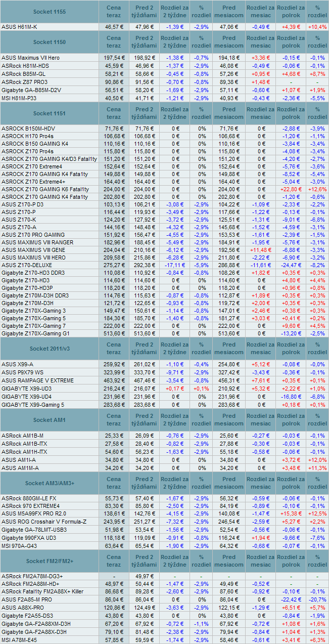Screen dimensions: 329x644
Task: Click ASUS M5A99FX PRO R2.0 name
Action: pos(34,513)
